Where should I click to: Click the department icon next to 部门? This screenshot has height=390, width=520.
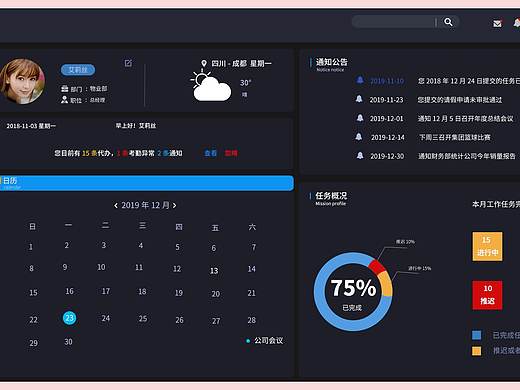point(65,89)
